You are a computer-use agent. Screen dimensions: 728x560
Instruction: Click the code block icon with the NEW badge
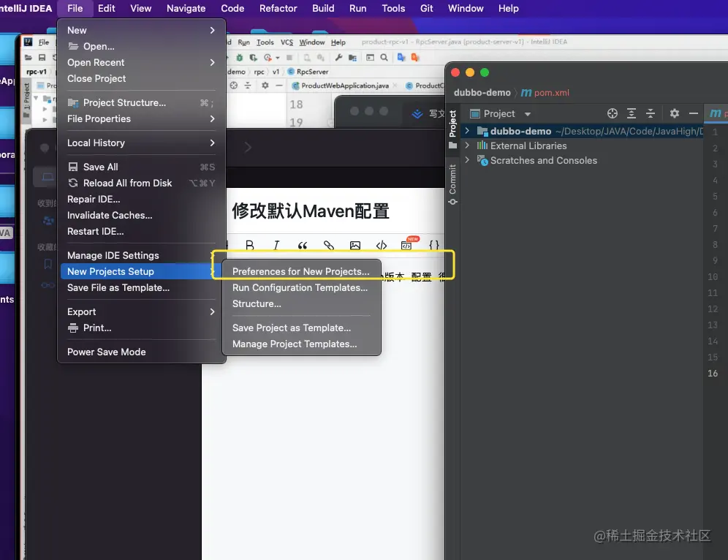coord(407,244)
